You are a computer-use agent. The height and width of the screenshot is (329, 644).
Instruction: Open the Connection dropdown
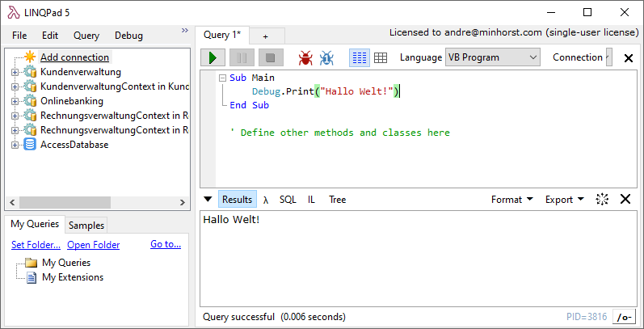tap(609, 57)
